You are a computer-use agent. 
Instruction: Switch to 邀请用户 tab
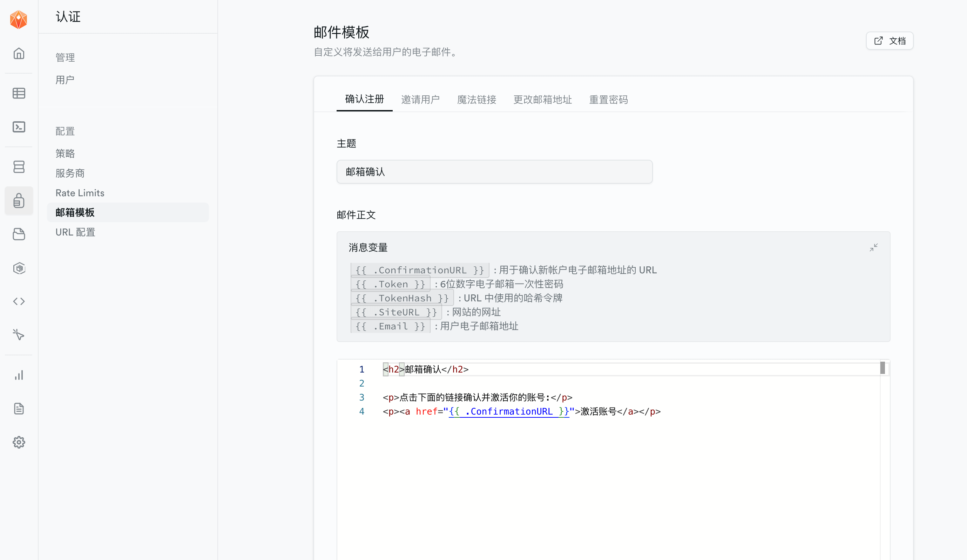pyautogui.click(x=420, y=100)
